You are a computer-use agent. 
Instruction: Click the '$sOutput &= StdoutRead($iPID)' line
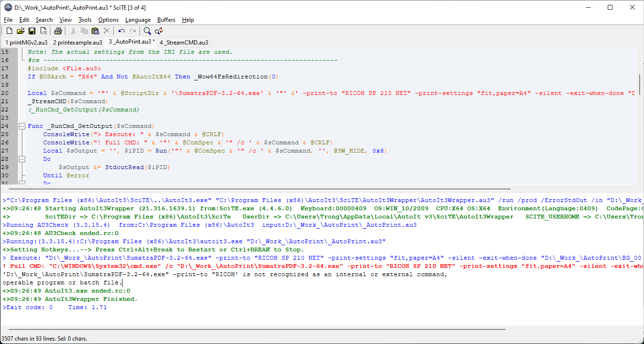(x=114, y=167)
